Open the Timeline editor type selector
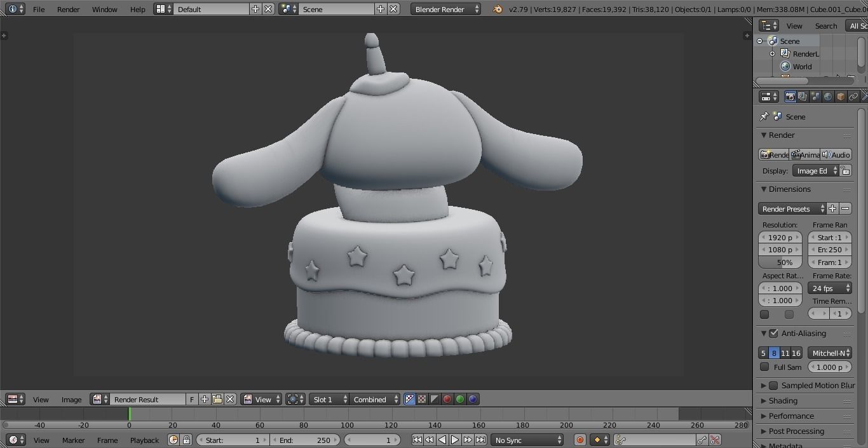Image resolution: width=868 pixels, height=448 pixels. [15, 440]
